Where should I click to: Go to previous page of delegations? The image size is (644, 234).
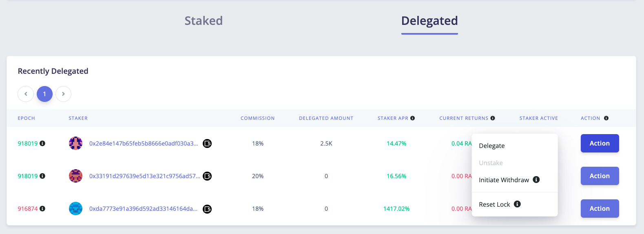[x=26, y=94]
